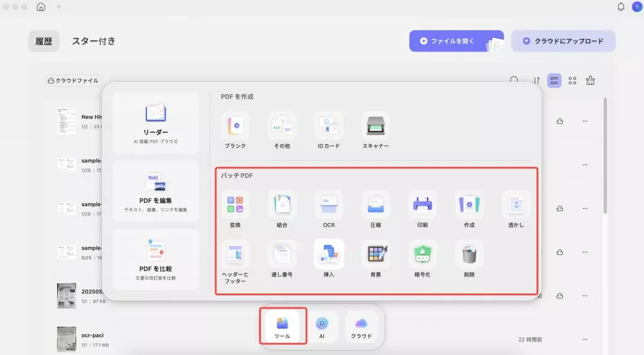Open the 暗号化 encrypt tool
Viewport: 644px width, 355px height.
pyautogui.click(x=422, y=259)
